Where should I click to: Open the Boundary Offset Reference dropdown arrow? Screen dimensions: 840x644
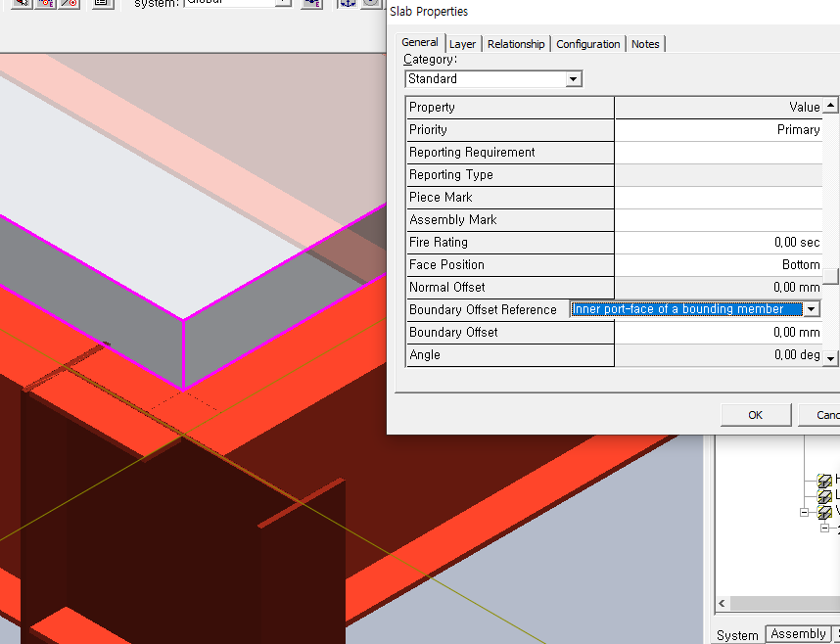811,309
